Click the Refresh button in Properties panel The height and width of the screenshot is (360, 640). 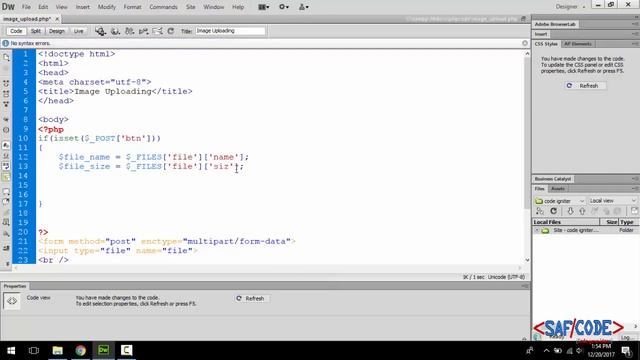click(251, 298)
